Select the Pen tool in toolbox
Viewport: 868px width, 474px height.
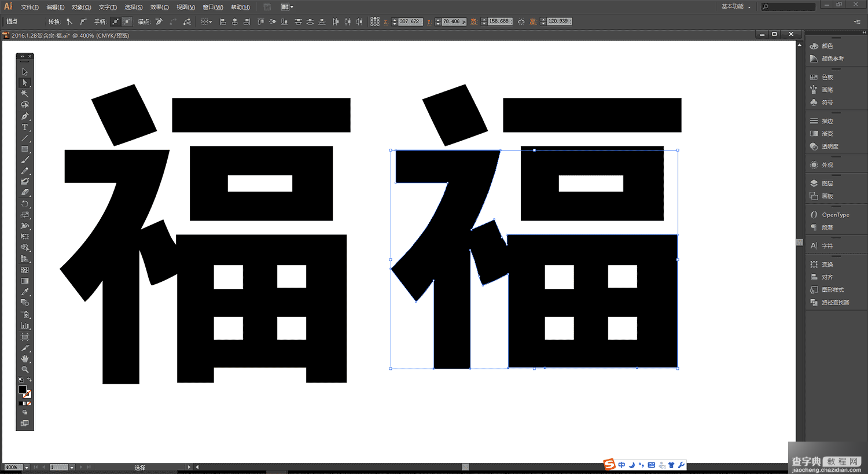(25, 116)
